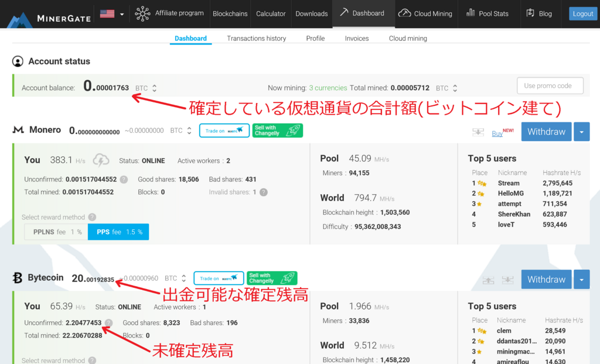Image resolution: width=600 pixels, height=364 pixels.
Task: Open Bytecoin reward method help icon
Action: tap(92, 360)
